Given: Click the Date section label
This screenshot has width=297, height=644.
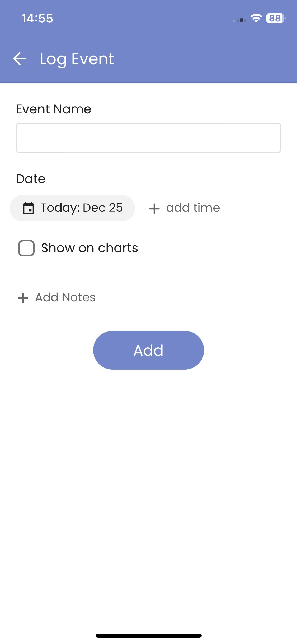Looking at the screenshot, I should click(31, 179).
